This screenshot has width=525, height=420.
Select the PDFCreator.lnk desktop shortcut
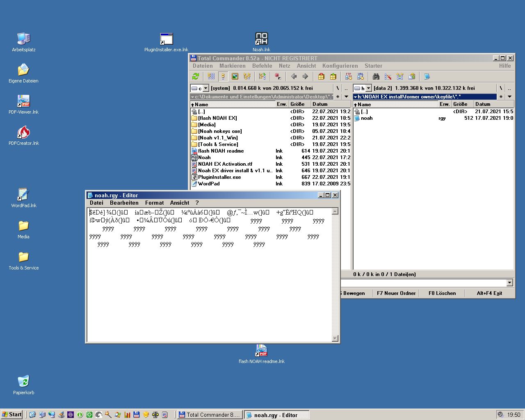click(23, 136)
